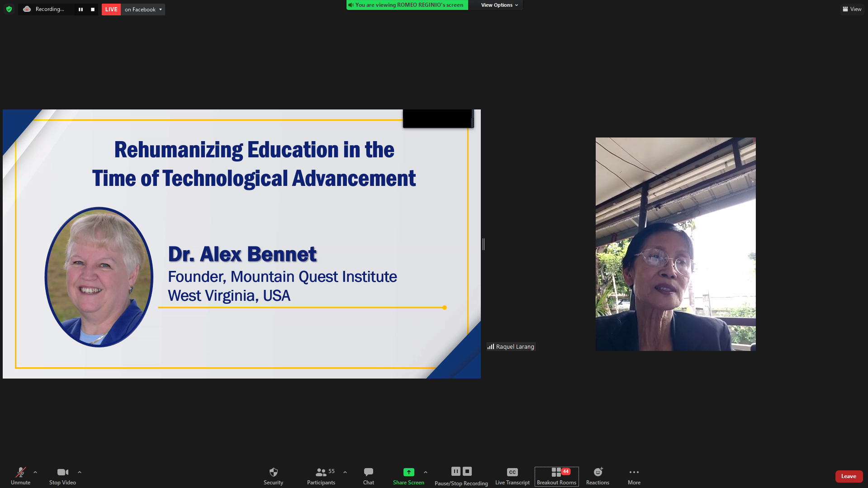Expand video options arrow next to Stop Video

click(80, 472)
